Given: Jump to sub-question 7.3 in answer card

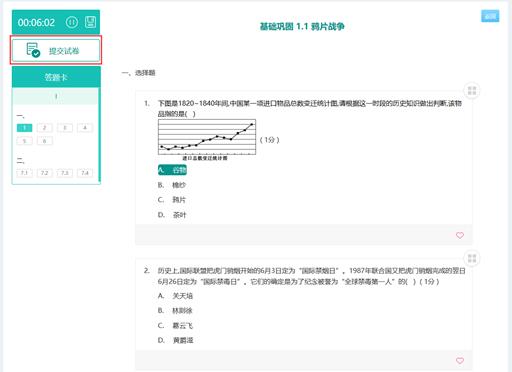Looking at the screenshot, I should click(x=65, y=173).
